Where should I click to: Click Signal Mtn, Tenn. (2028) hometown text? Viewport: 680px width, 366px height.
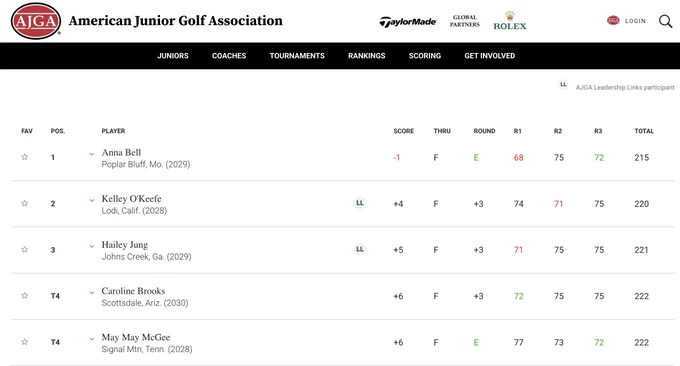tap(147, 349)
